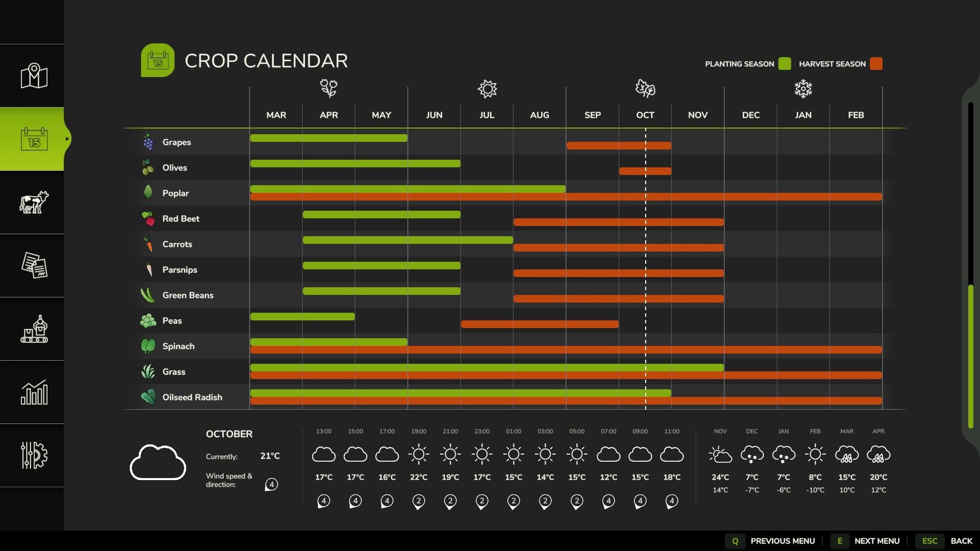Open the map menu icon in sidebar
Image resolution: width=980 pixels, height=551 pixels.
[x=34, y=76]
